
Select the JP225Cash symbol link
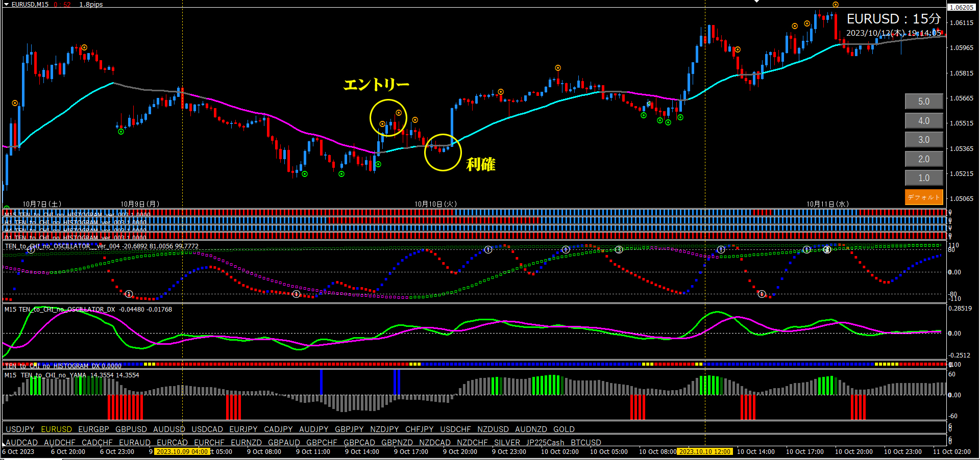coord(545,443)
